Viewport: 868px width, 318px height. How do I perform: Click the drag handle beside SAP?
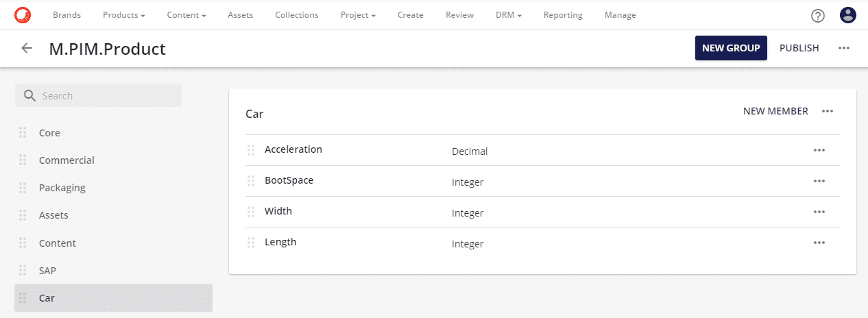[x=23, y=271]
